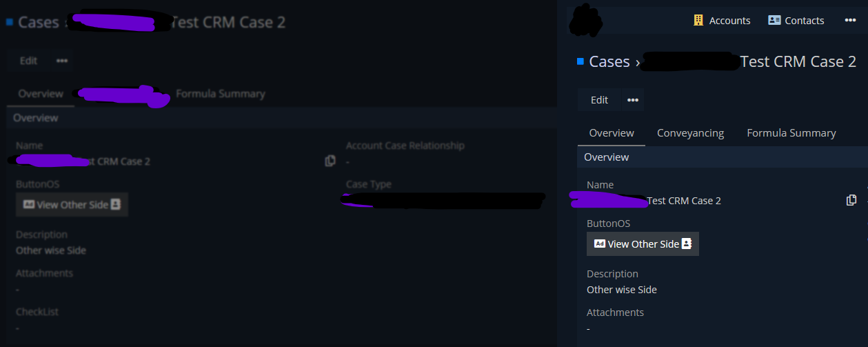Click View Other Side in the left pane
The height and width of the screenshot is (347, 868).
72,204
